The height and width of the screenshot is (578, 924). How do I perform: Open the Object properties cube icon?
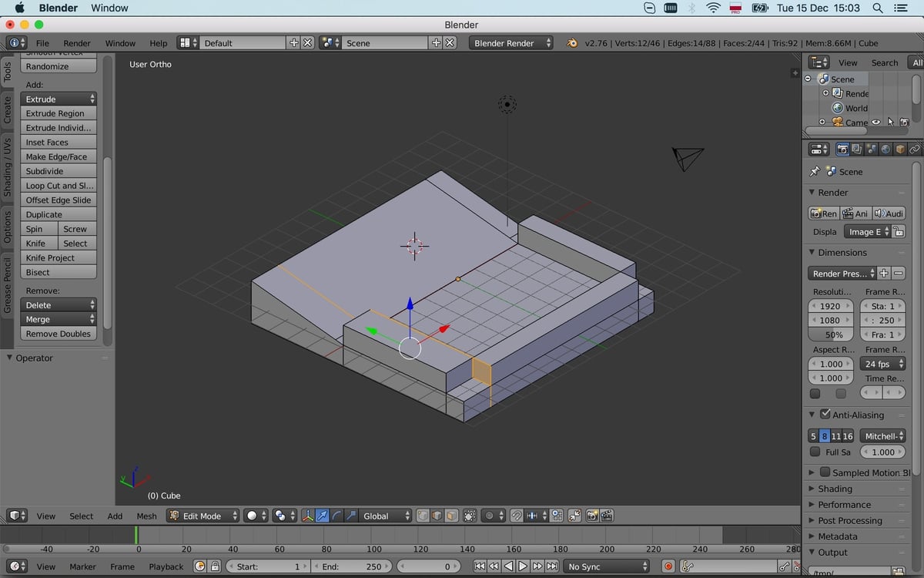point(899,149)
